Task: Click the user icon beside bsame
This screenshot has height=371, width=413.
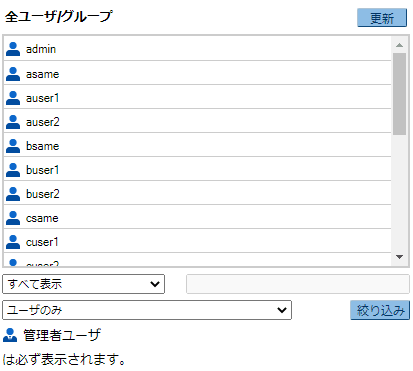Action: tap(13, 146)
